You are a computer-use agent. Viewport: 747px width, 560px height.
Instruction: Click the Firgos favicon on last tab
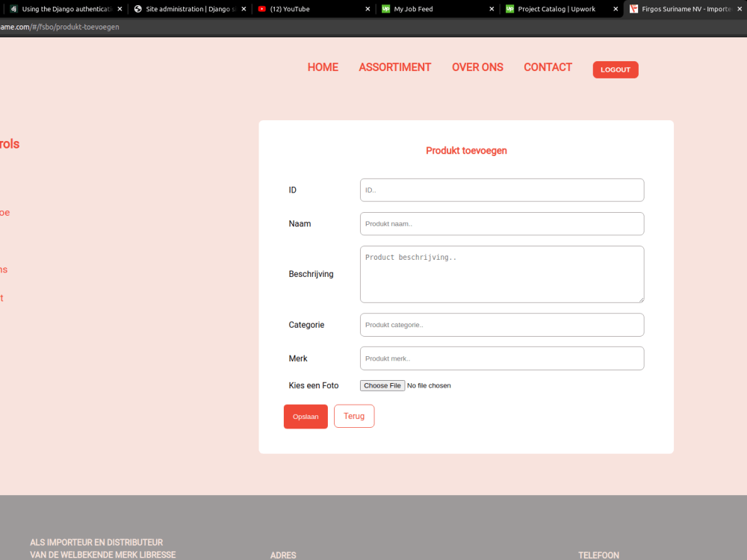633,9
